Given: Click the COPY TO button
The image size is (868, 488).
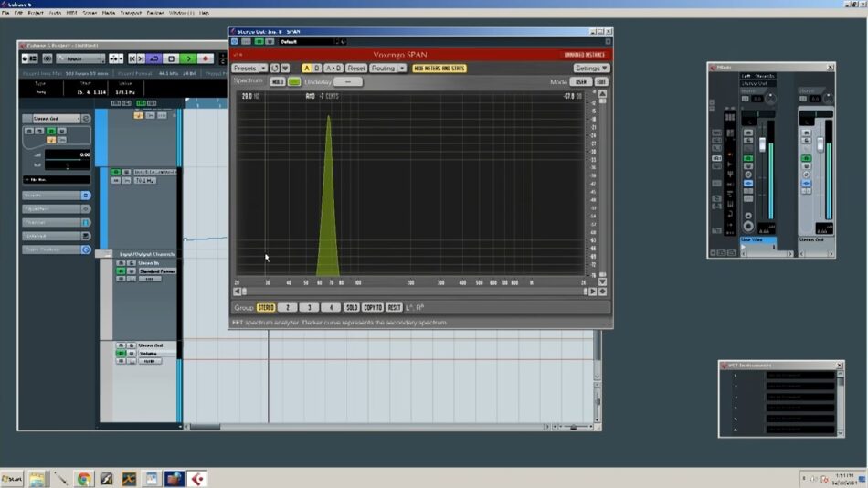Looking at the screenshot, I should click(x=373, y=307).
